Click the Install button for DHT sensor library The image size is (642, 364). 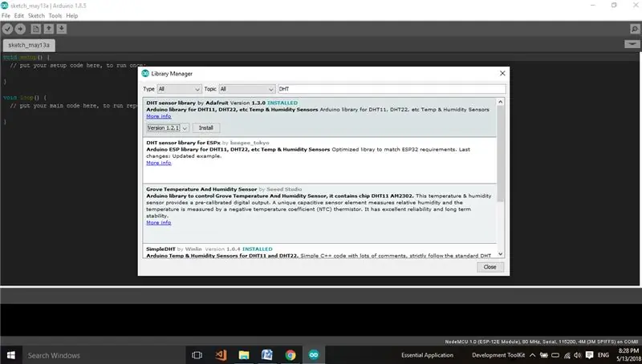tap(206, 128)
